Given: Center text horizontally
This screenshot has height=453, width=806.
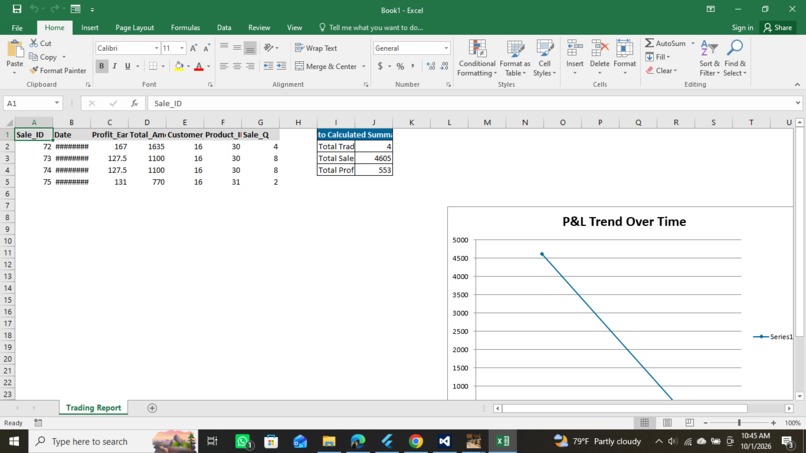Looking at the screenshot, I should [x=237, y=66].
